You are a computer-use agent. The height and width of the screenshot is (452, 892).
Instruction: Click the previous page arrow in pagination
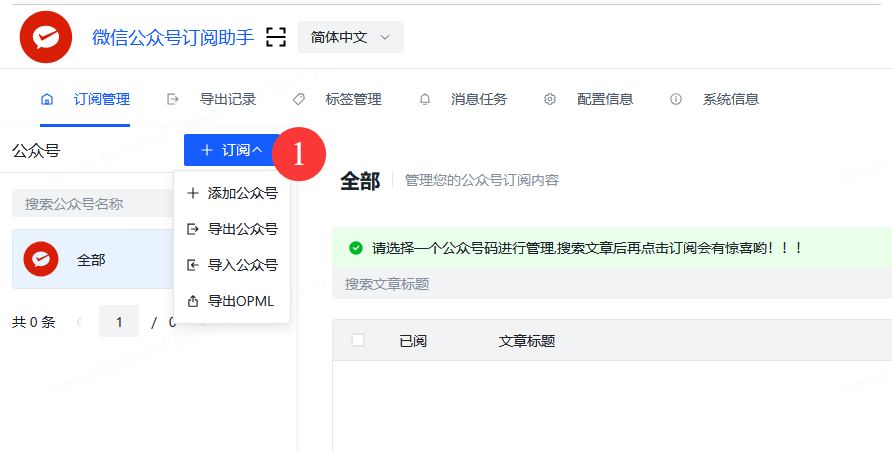[x=79, y=322]
